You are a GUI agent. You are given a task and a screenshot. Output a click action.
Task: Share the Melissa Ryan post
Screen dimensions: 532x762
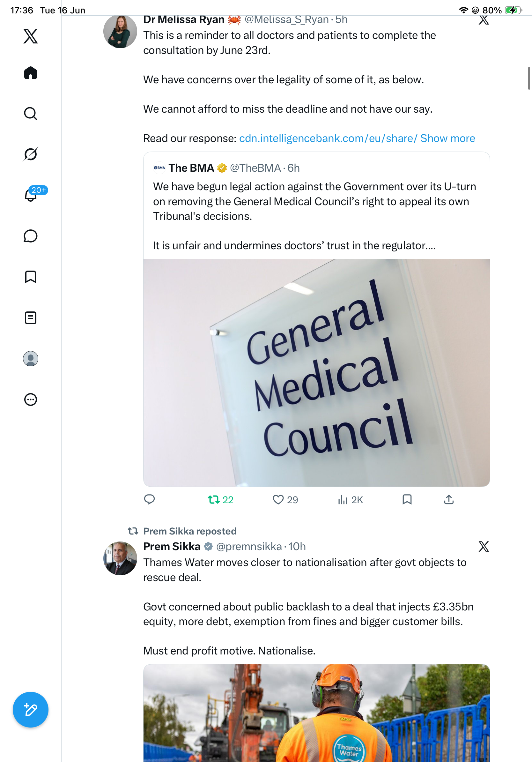(x=449, y=499)
